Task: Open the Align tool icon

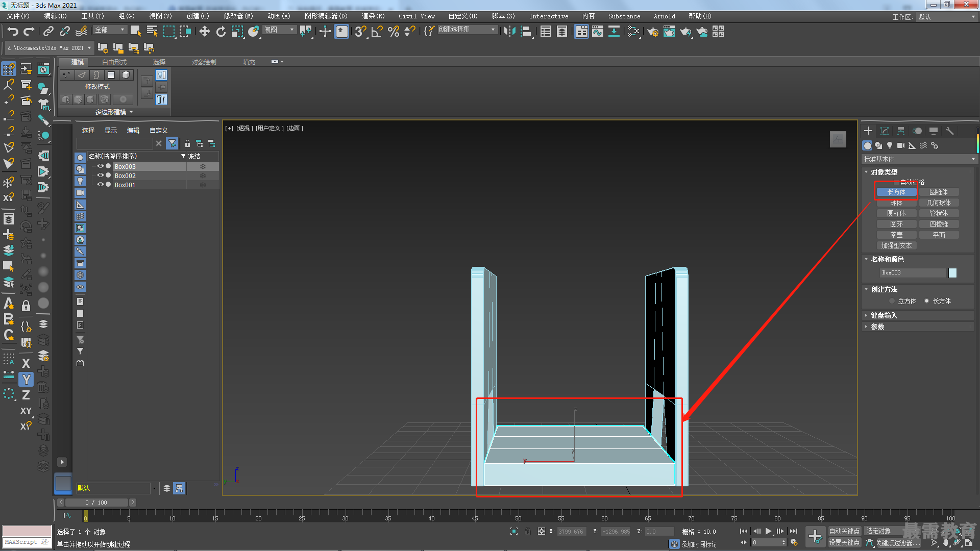Action: click(526, 32)
